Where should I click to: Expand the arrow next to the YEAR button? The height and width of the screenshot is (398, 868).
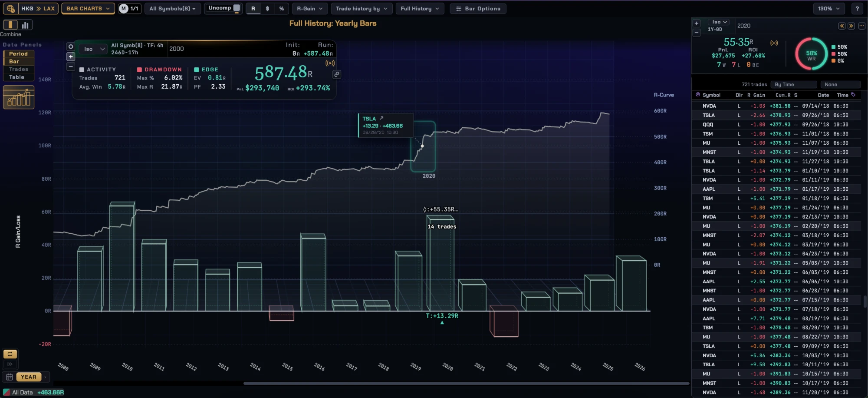click(x=45, y=377)
